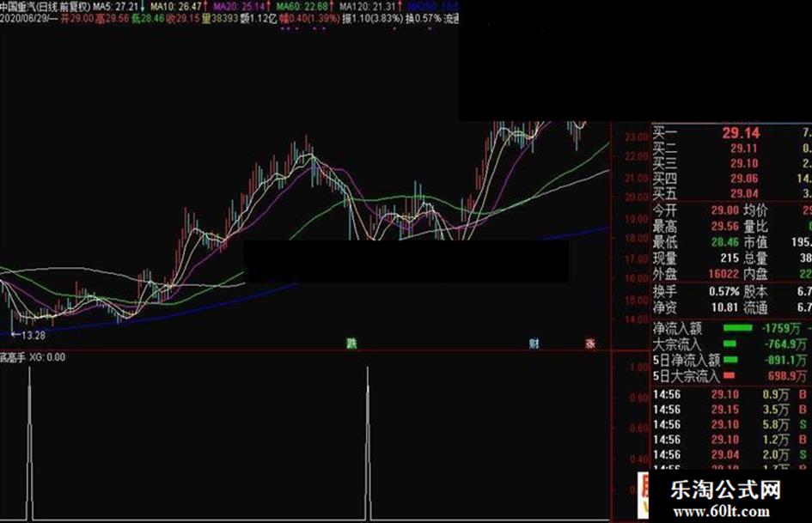
Task: Click the 13.28 lowest price label
Action: point(28,336)
